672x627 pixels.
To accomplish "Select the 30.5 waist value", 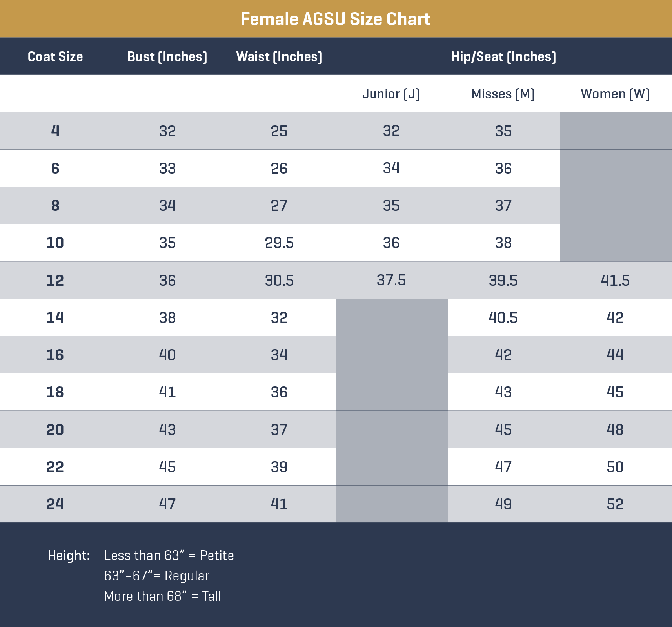I will (279, 280).
